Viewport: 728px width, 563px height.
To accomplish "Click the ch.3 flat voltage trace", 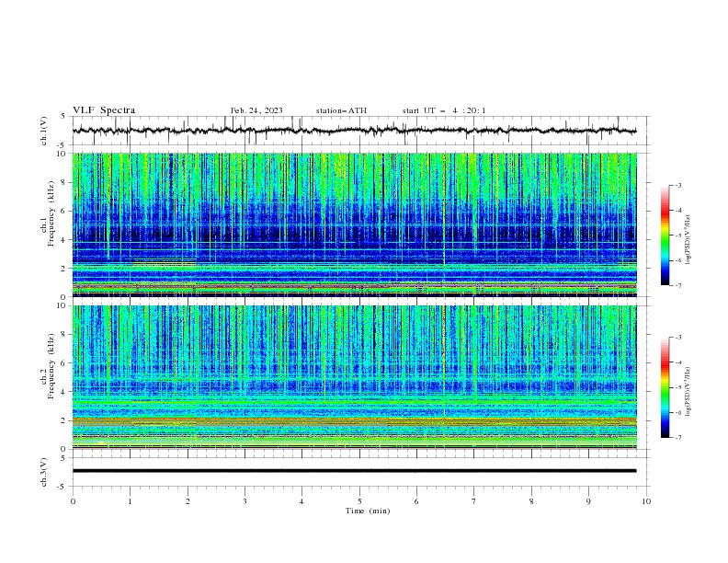I will [354, 471].
